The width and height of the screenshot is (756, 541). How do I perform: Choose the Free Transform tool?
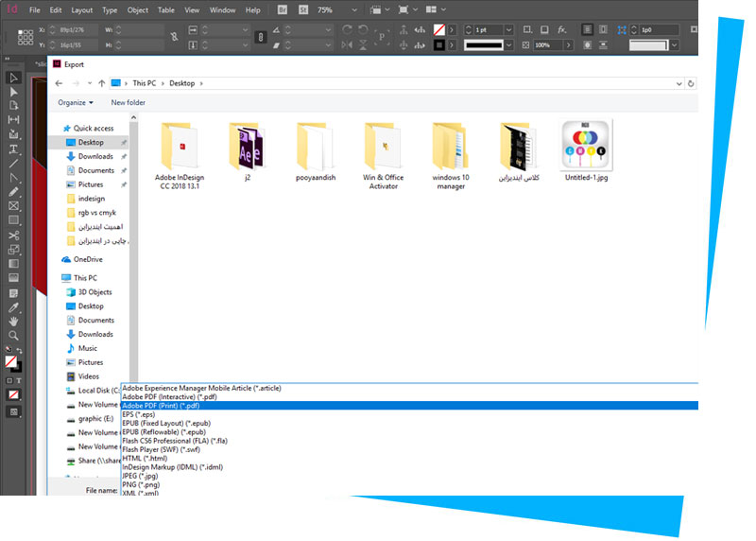pos(13,250)
